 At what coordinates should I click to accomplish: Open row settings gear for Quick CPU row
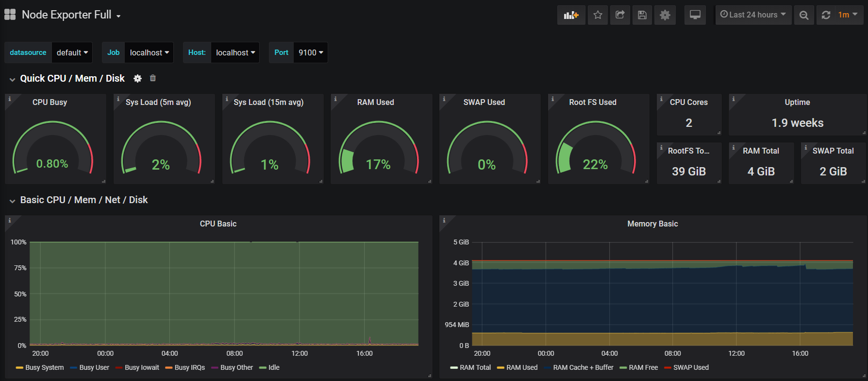tap(138, 78)
